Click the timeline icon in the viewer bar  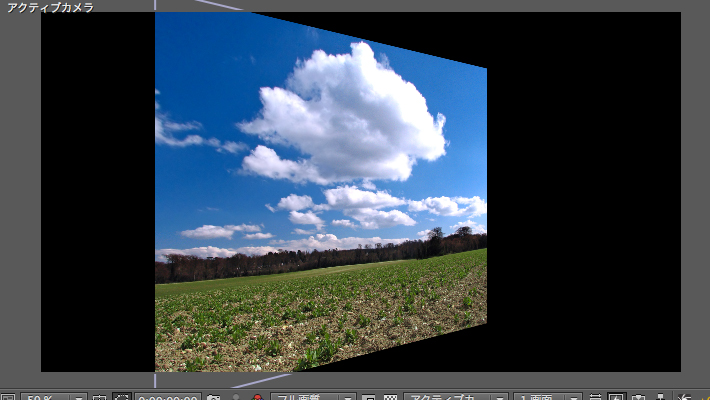(x=638, y=397)
